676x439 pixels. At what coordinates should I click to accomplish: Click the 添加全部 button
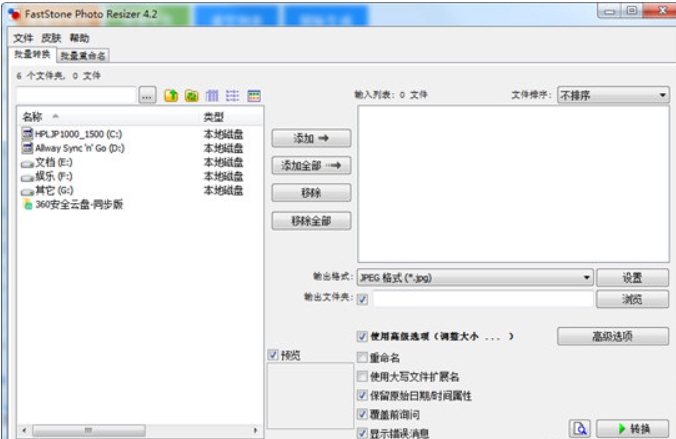(311, 166)
